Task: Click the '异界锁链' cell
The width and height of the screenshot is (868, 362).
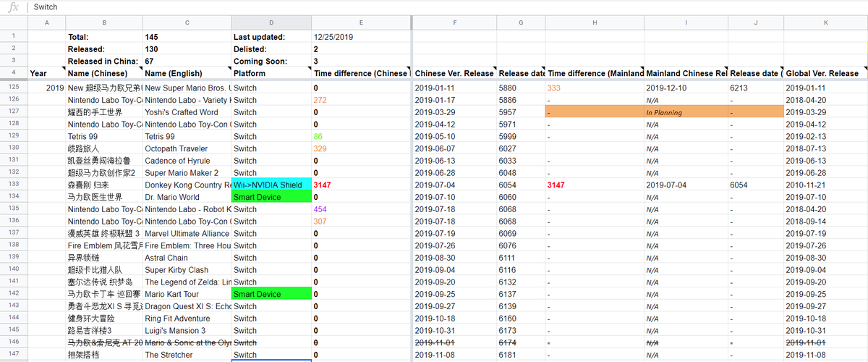Action: 104,258
